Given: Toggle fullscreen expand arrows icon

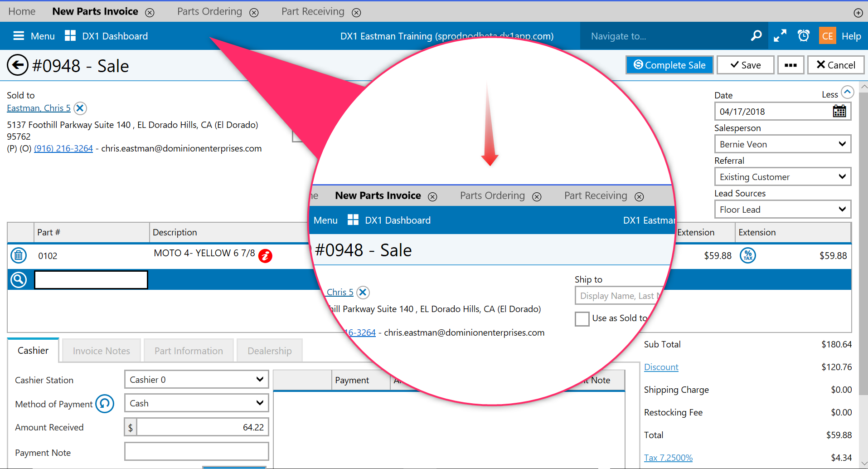Looking at the screenshot, I should (x=780, y=36).
